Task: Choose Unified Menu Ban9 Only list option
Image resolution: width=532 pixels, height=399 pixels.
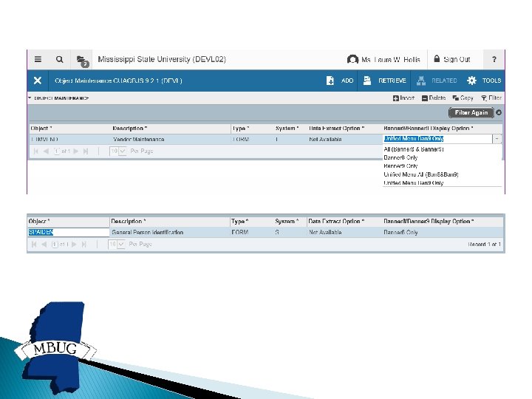Action: tap(413, 183)
